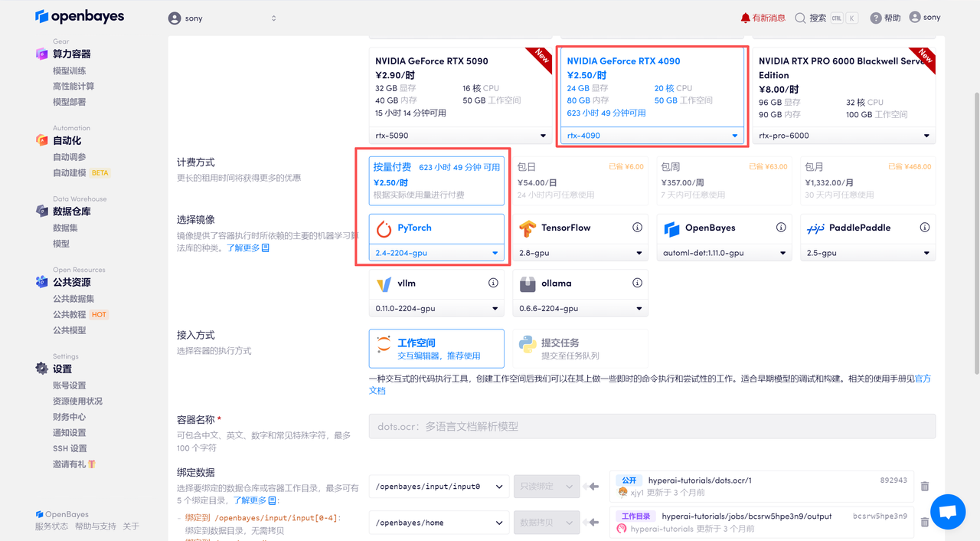
Task: Click the help question mark icon
Action: pyautogui.click(x=876, y=18)
